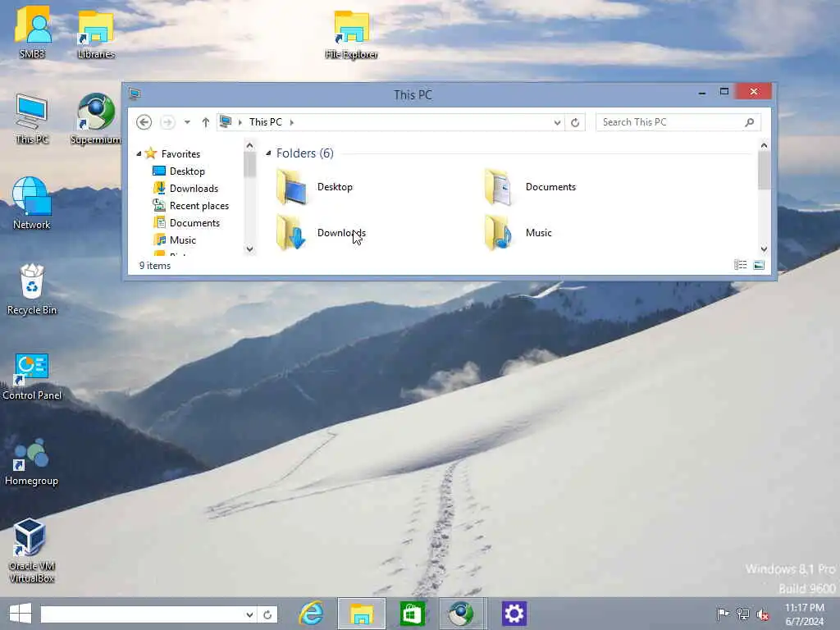Click the search magnifier icon
The height and width of the screenshot is (630, 840).
(750, 122)
